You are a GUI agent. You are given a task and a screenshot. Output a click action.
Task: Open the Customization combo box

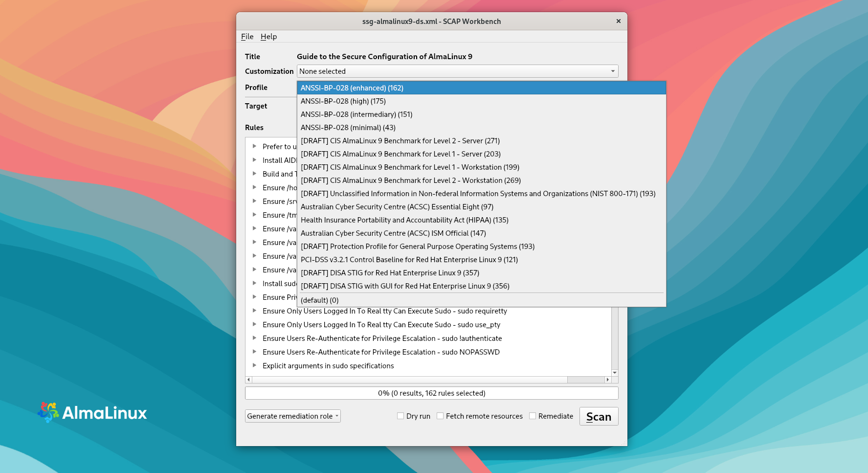pyautogui.click(x=457, y=71)
